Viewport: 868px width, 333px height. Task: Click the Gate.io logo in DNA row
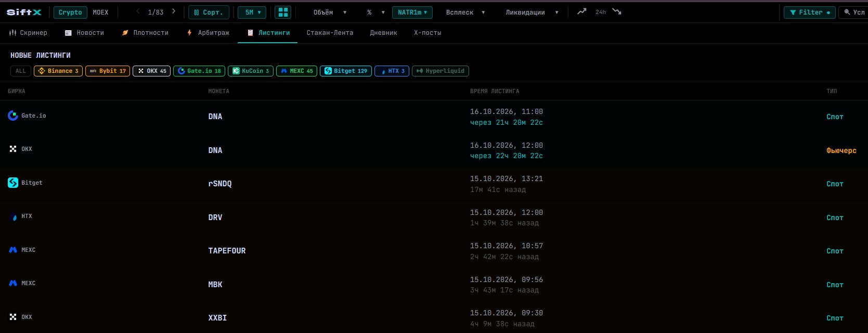point(13,116)
